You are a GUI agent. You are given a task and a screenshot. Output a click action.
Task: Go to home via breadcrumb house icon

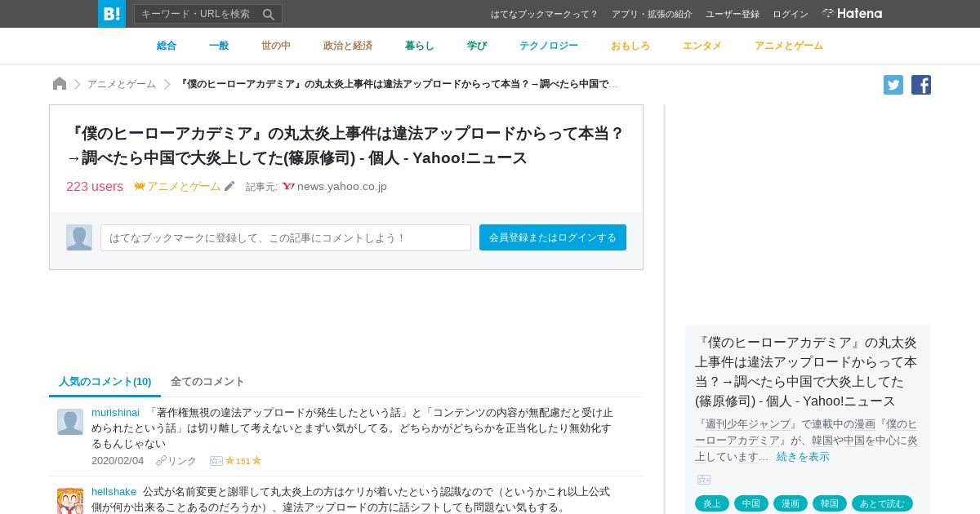[x=60, y=84]
